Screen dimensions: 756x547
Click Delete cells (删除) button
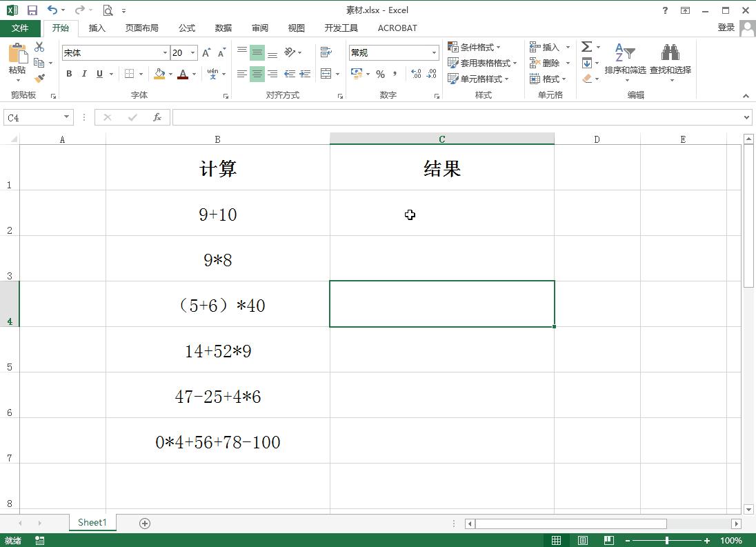[549, 63]
